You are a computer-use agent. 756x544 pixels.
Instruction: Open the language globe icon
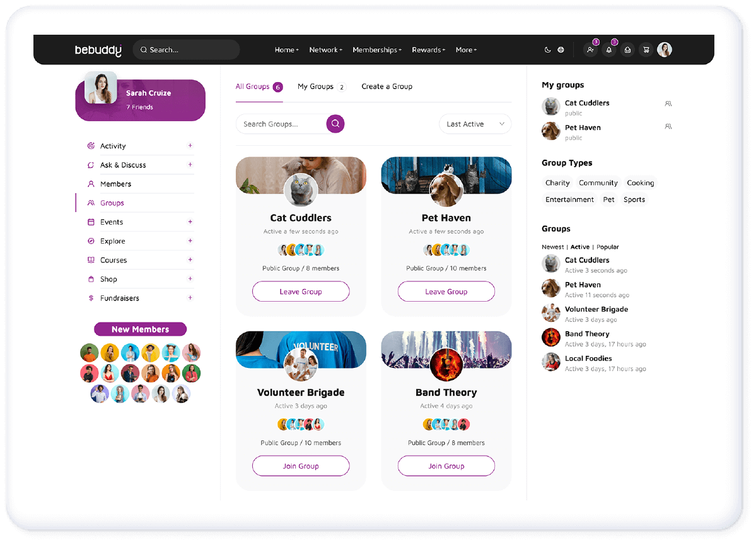[561, 50]
